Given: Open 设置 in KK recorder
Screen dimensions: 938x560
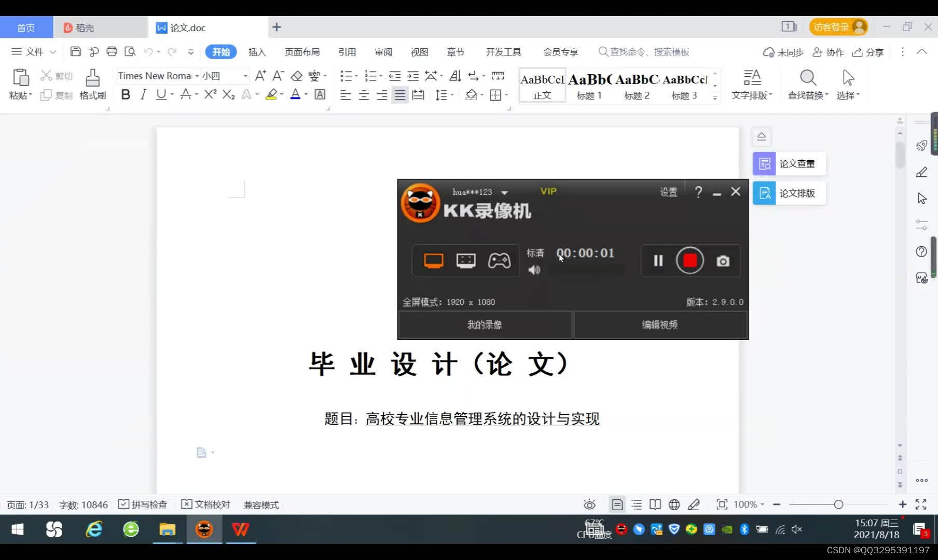Looking at the screenshot, I should (x=668, y=192).
